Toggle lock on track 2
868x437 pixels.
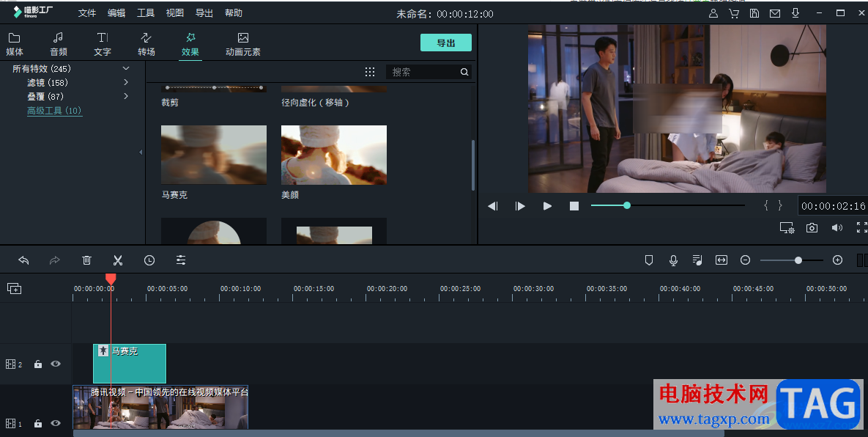[x=37, y=364]
